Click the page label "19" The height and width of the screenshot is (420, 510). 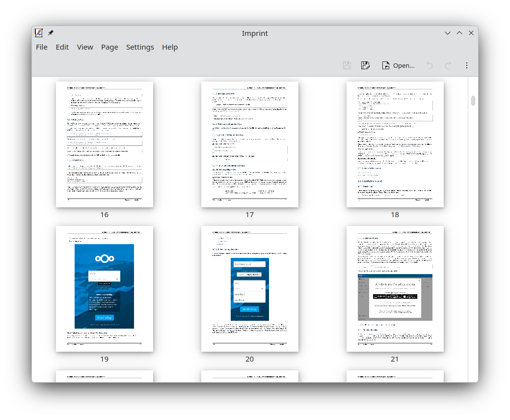pyautogui.click(x=105, y=359)
